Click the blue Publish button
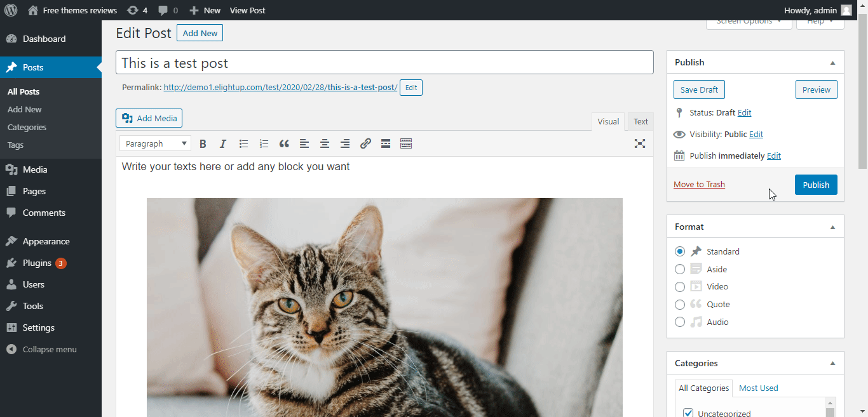Screen dimensions: 868x417 pos(816,185)
